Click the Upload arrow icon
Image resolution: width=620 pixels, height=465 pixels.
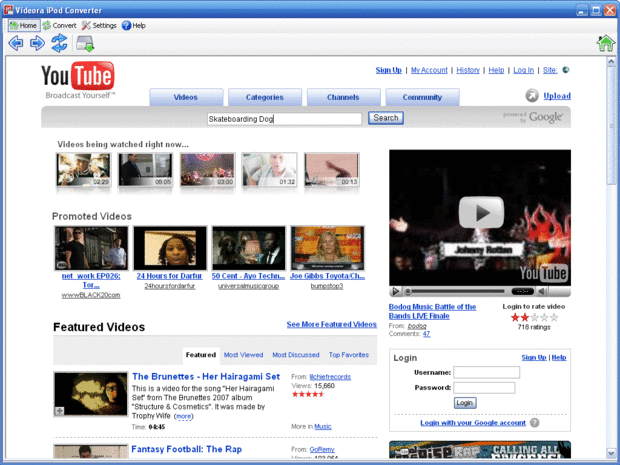tap(532, 96)
